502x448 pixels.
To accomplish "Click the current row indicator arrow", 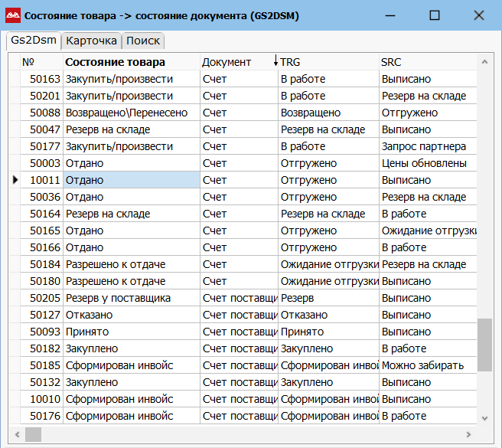I will pos(14,180).
